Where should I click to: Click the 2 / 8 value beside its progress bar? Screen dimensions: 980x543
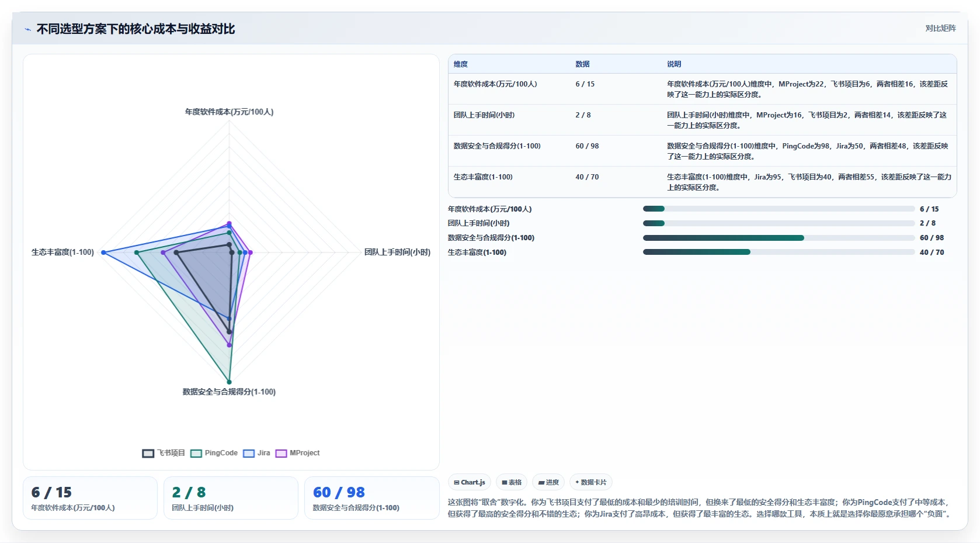tap(927, 223)
